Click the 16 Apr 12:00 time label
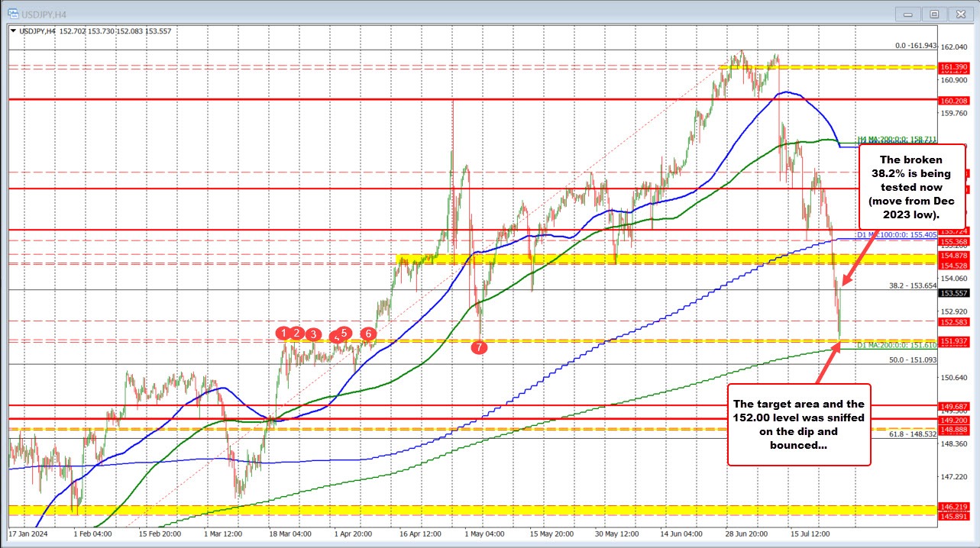 coord(420,533)
